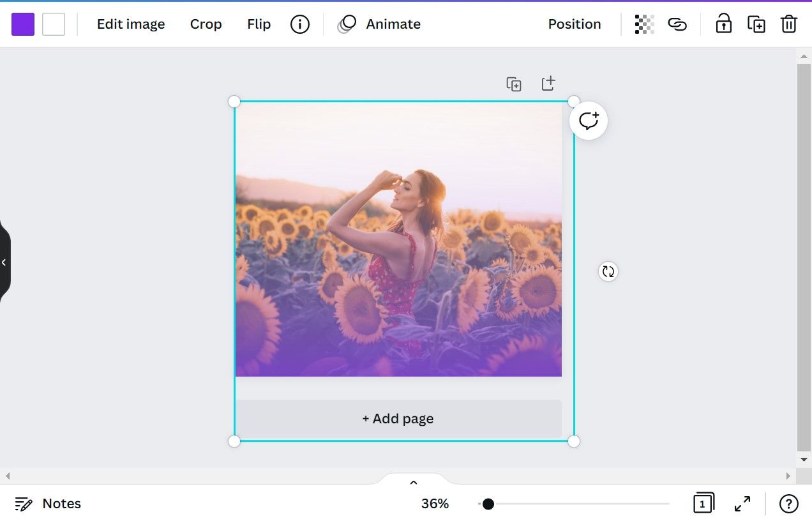Open the grid view page counter
The width and height of the screenshot is (812, 521).
pyautogui.click(x=703, y=504)
